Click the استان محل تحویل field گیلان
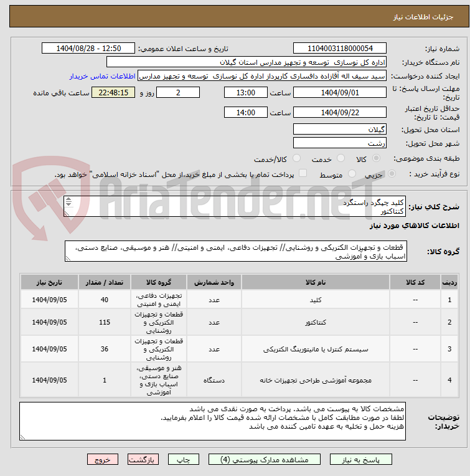This screenshot has width=470, height=476. tap(340, 130)
